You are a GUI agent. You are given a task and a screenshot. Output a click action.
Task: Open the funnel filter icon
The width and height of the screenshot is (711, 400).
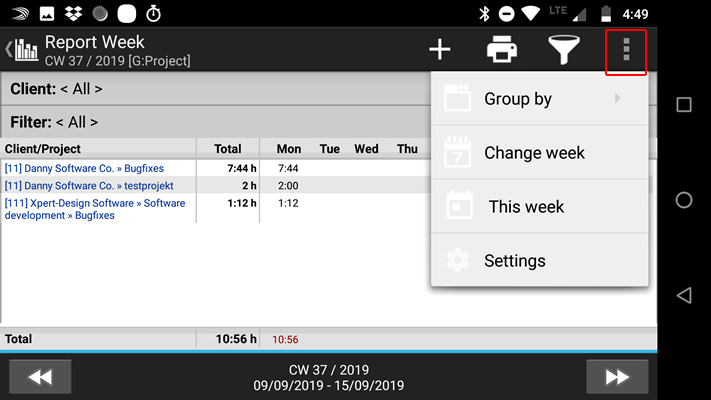tap(564, 49)
